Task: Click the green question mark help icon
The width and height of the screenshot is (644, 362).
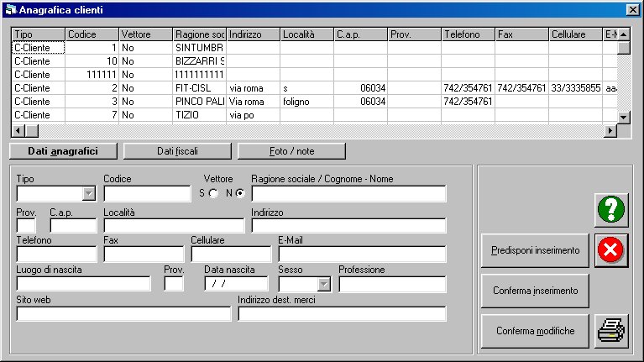Action: tap(610, 209)
